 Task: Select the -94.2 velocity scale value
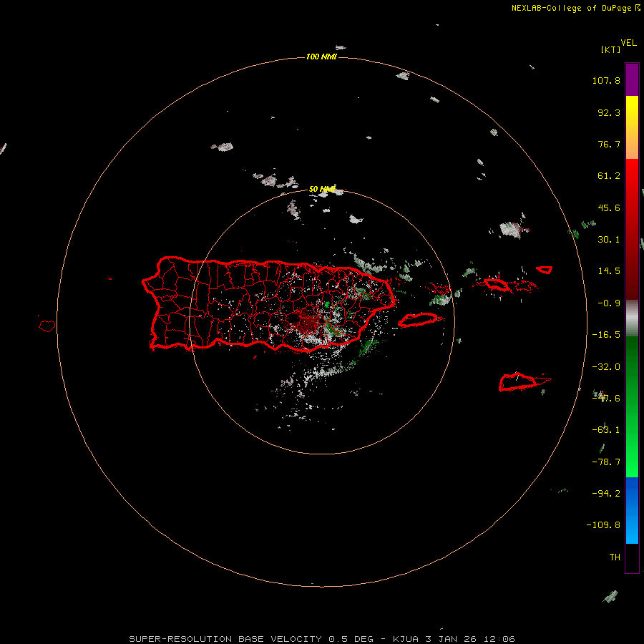[606, 493]
